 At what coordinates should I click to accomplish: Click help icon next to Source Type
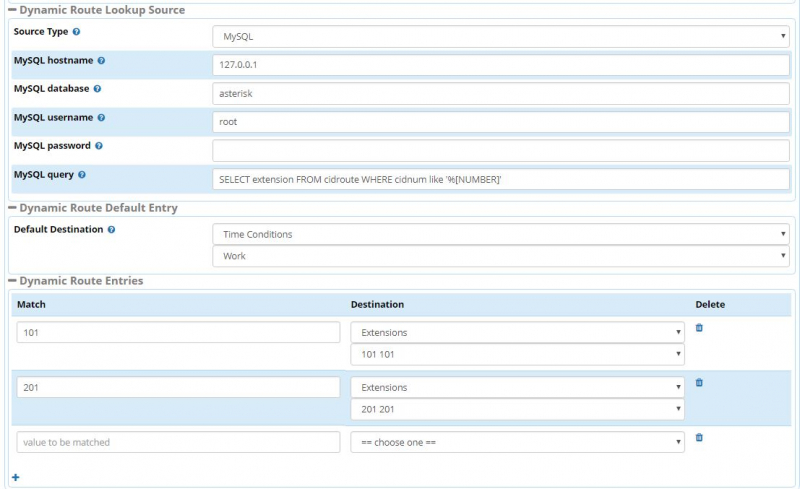pos(77,32)
